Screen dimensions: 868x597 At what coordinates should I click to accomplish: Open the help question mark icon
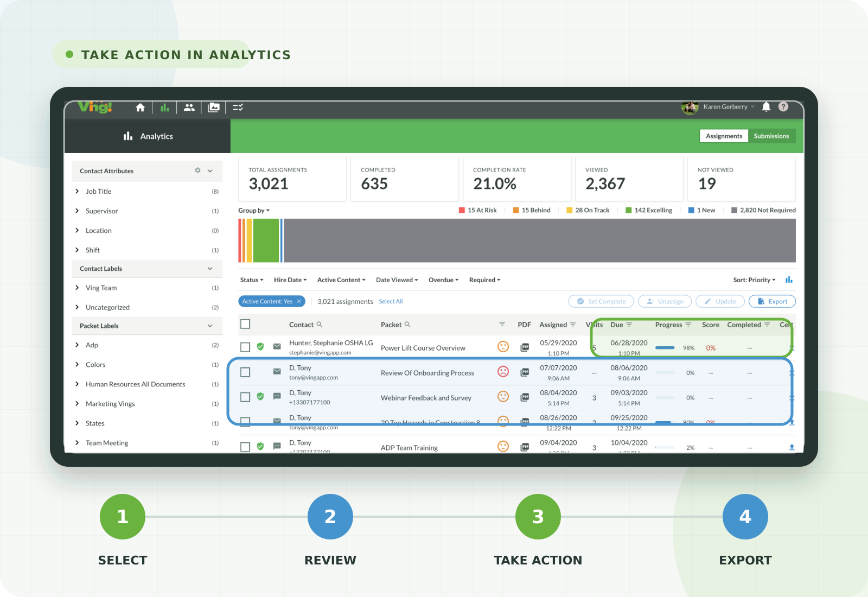pyautogui.click(x=783, y=106)
